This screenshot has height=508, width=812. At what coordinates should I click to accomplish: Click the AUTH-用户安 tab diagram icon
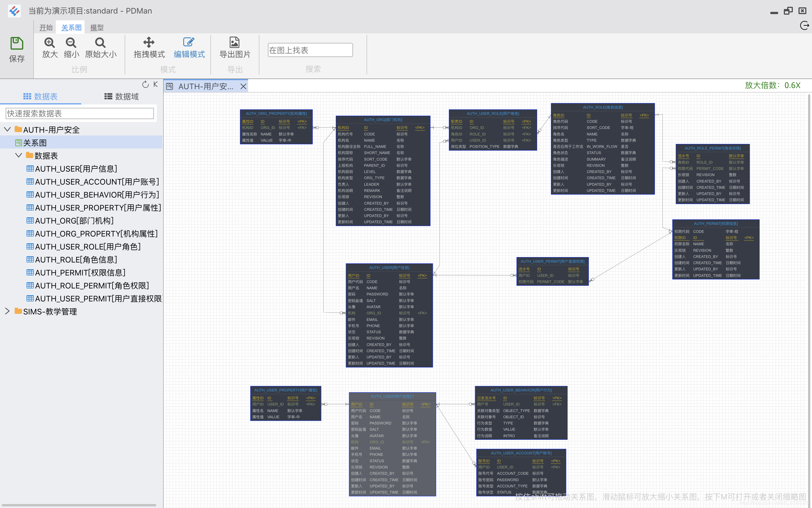pos(170,87)
